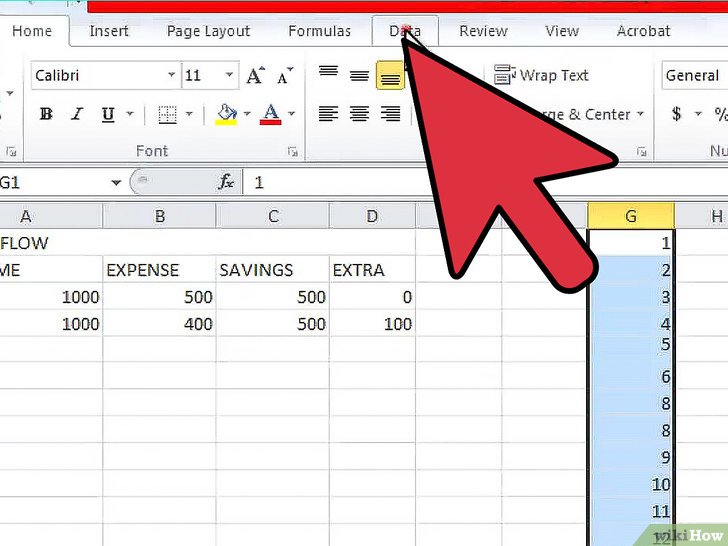This screenshot has height=546, width=728.
Task: Switch to the Insert tab
Action: (x=109, y=31)
